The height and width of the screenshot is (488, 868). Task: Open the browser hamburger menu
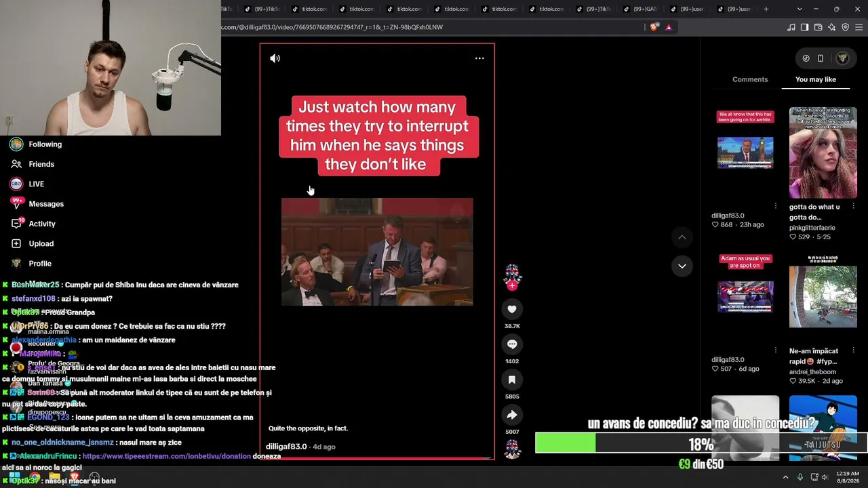[859, 27]
